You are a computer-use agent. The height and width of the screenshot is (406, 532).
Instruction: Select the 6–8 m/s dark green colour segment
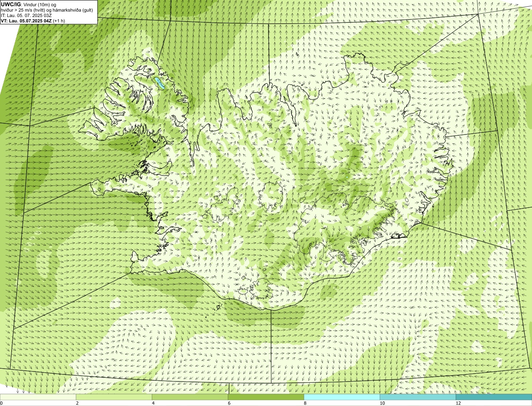click(266, 397)
